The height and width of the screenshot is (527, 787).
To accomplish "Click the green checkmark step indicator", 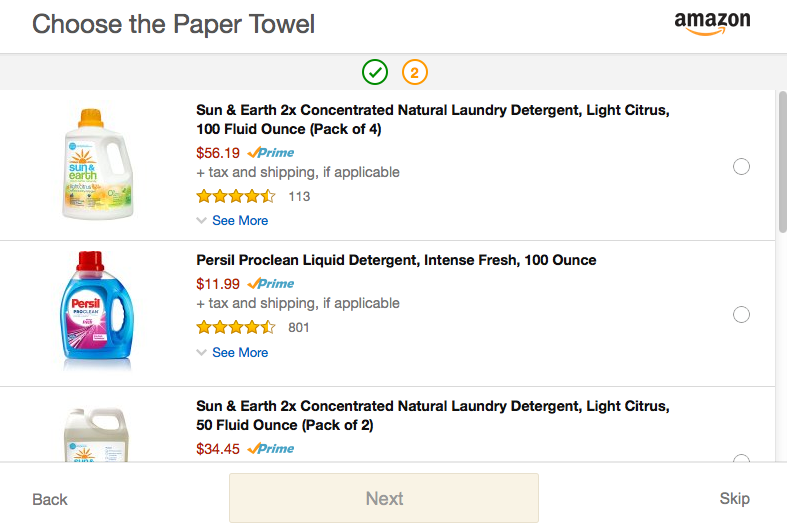I will click(375, 72).
